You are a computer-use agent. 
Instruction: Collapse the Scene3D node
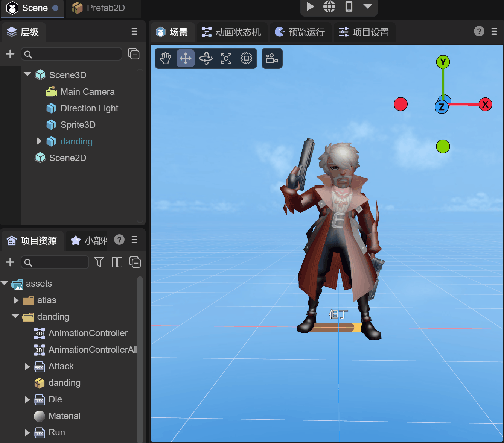(27, 74)
